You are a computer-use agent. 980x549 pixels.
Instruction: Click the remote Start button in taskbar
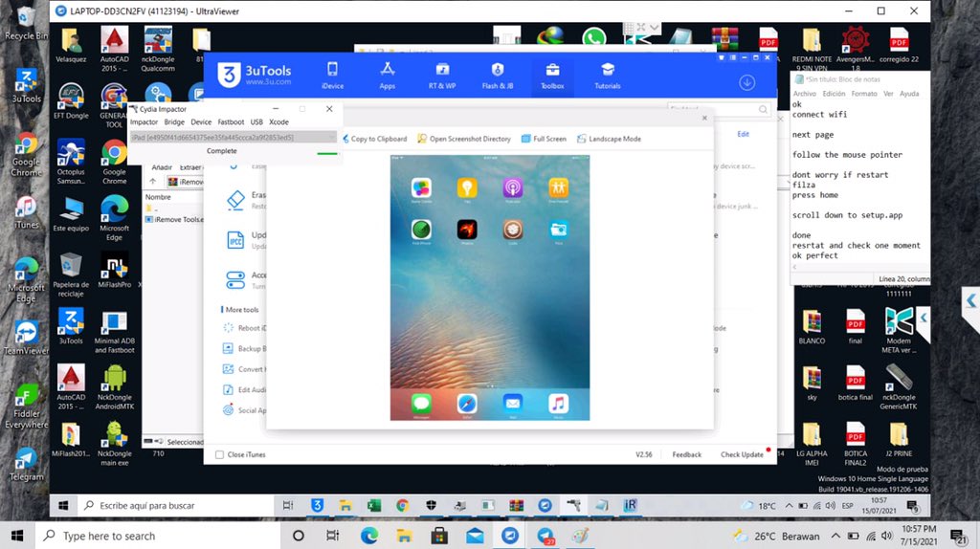pyautogui.click(x=63, y=505)
